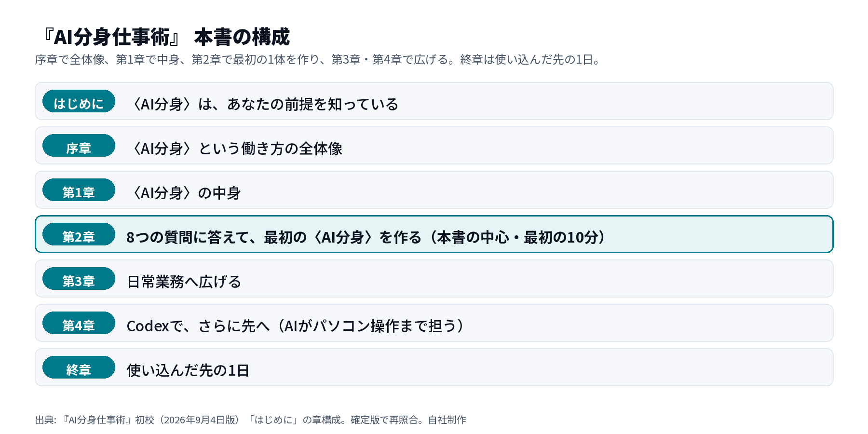
Task: Click the 終章 badge
Action: 79,367
